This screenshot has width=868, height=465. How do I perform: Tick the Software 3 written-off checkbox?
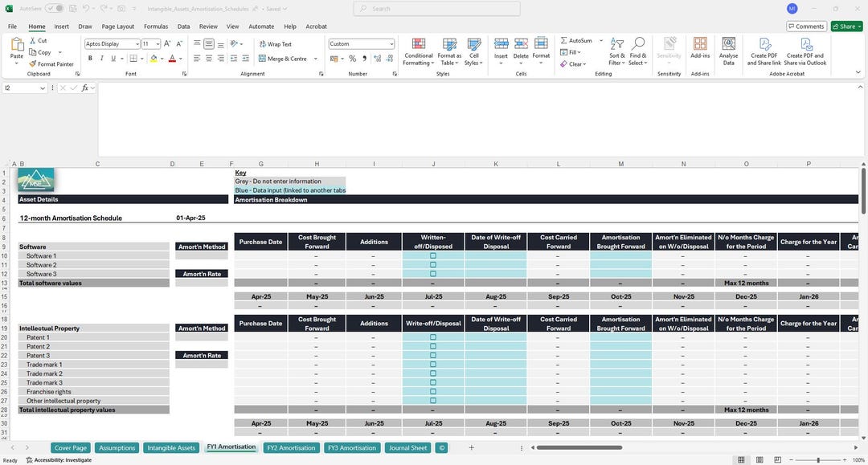[433, 274]
